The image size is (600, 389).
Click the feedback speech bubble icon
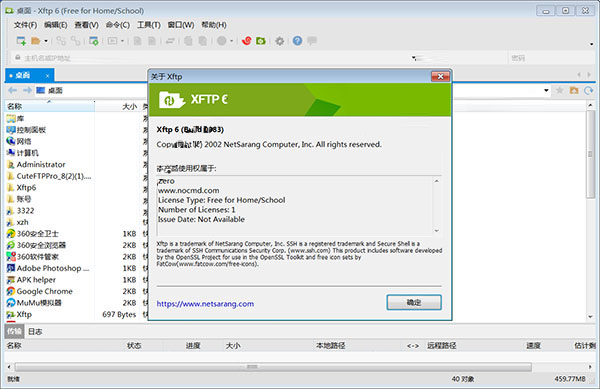point(312,40)
